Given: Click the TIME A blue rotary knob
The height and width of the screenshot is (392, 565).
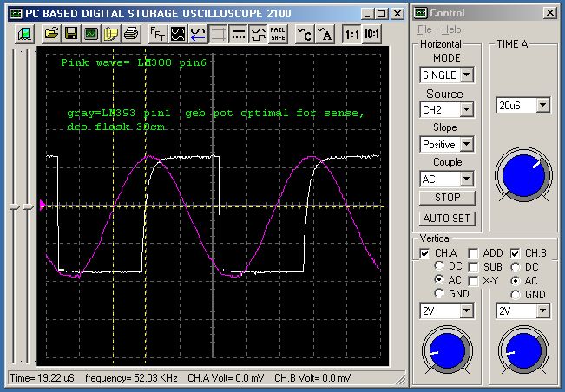Looking at the screenshot, I should pyautogui.click(x=523, y=176).
